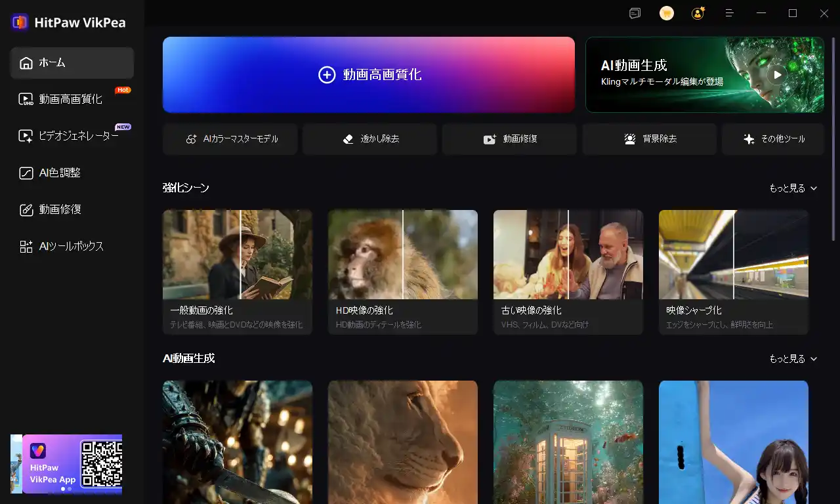Expand もっと見る in AI動画生成 section
This screenshot has height=504, width=840.
(x=793, y=359)
